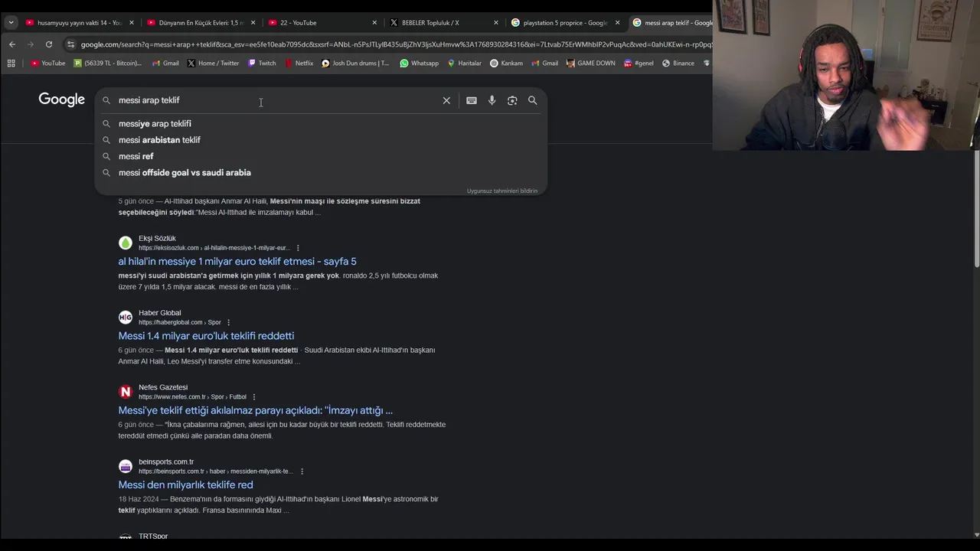Click inside the Google search text field
The height and width of the screenshot is (551, 980).
click(276, 100)
